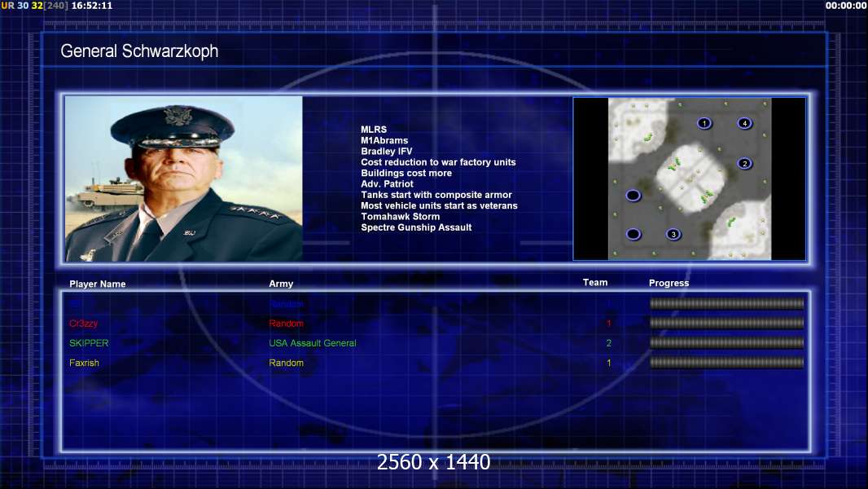Screen dimensions: 868x489
Task: Click the 'General Schwarzkoph' title
Action: click(x=139, y=51)
